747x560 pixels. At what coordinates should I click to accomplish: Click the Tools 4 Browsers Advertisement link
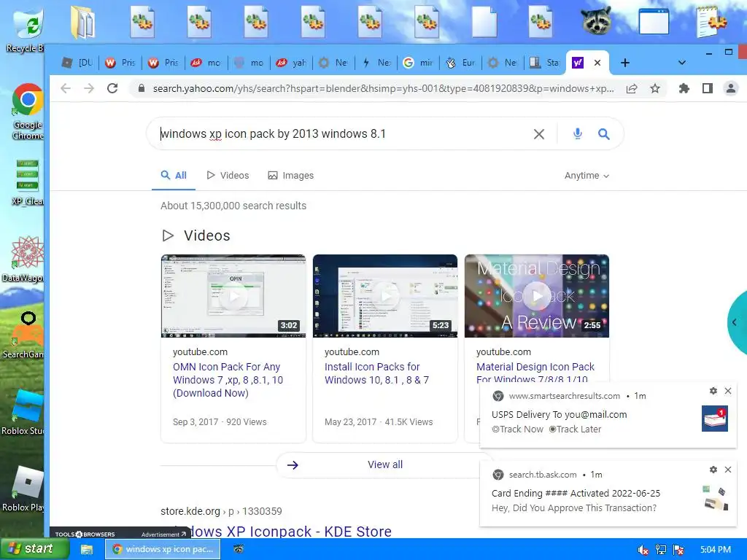pyautogui.click(x=163, y=534)
